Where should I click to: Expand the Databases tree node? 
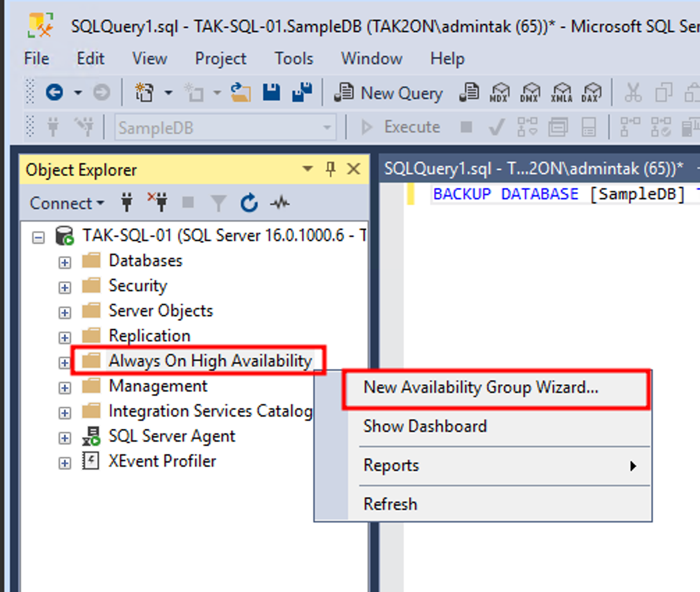point(65,262)
